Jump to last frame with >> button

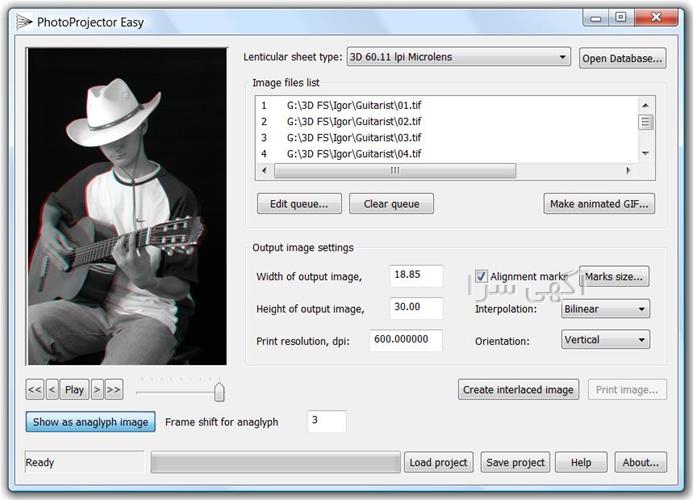(114, 389)
